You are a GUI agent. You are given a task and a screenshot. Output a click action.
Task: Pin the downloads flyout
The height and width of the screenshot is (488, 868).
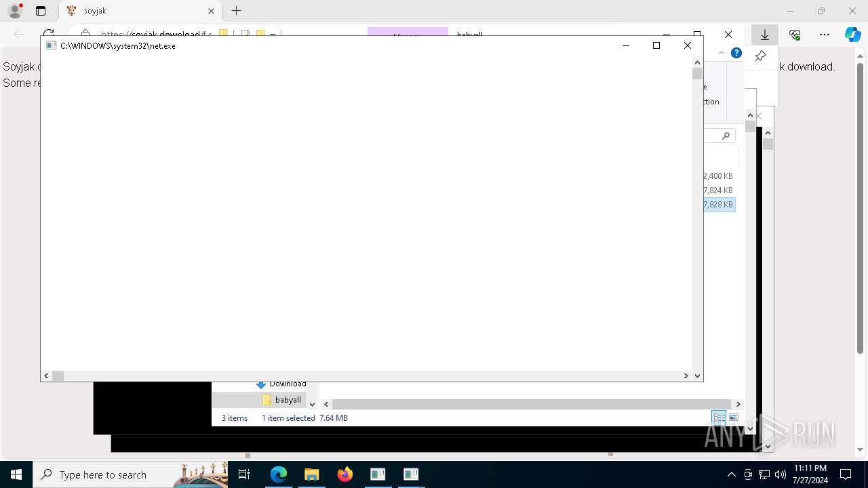pos(760,56)
